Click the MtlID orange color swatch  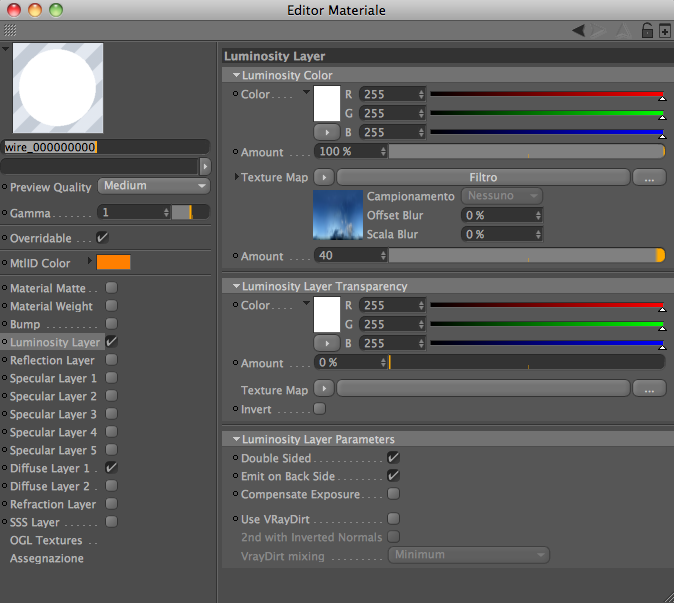[113, 262]
